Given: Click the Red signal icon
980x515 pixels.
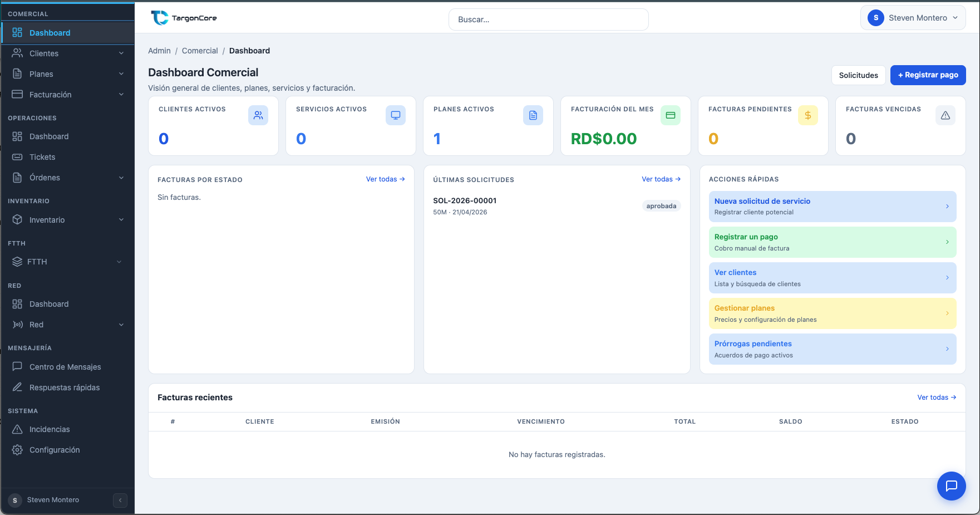Looking at the screenshot, I should 17,325.
